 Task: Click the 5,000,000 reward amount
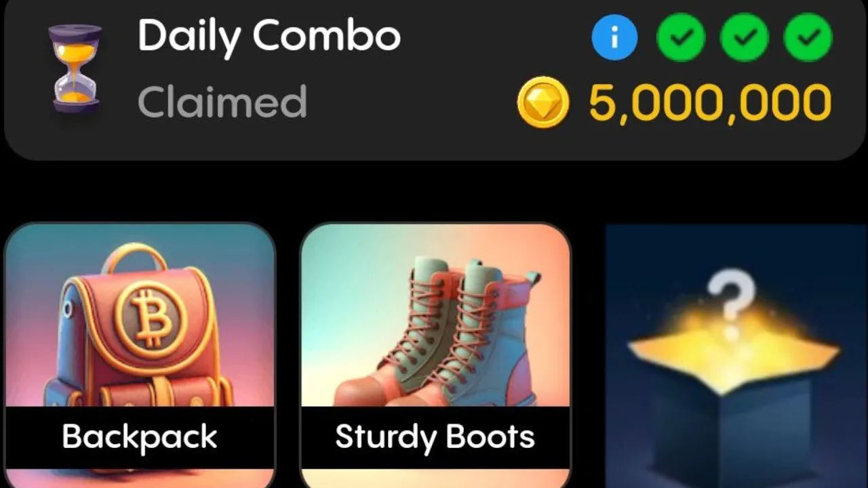(x=710, y=103)
